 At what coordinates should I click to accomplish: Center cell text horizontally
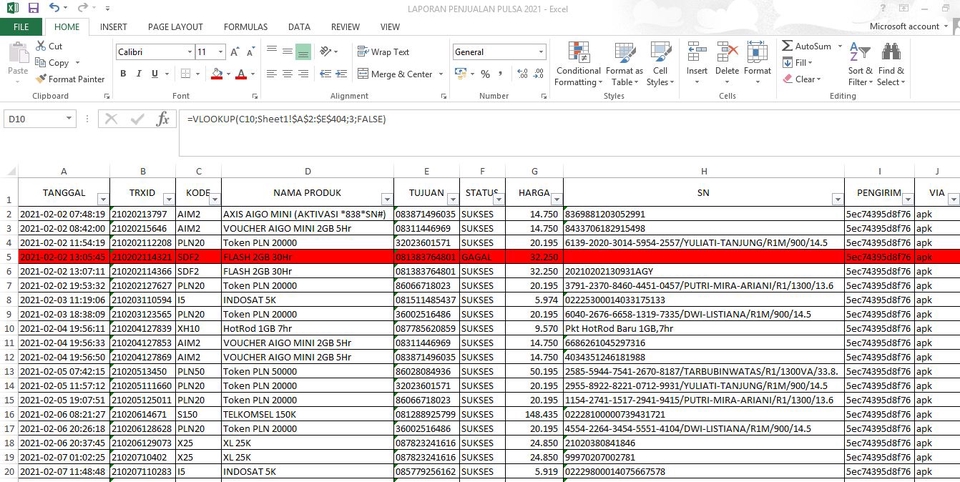[x=287, y=73]
